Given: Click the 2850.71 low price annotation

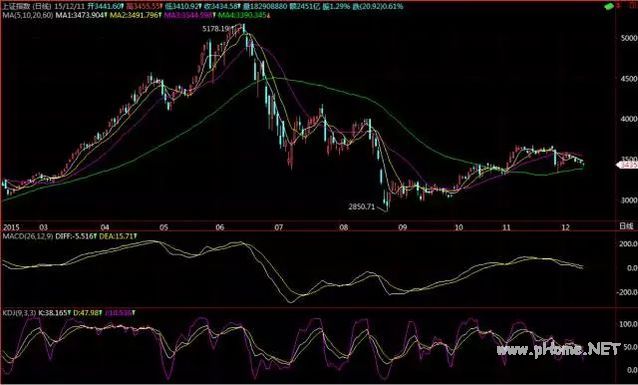Looking at the screenshot, I should [361, 207].
